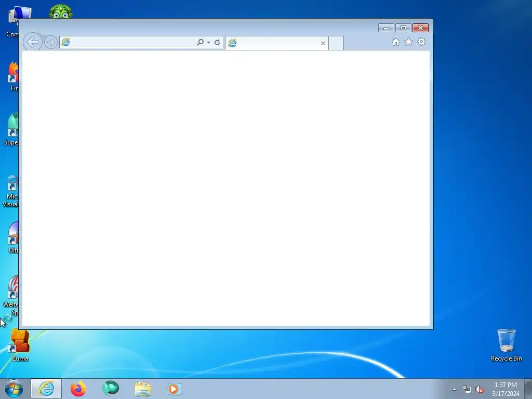Image resolution: width=532 pixels, height=399 pixels.
Task: Click the network status tray icon
Action: [467, 390]
